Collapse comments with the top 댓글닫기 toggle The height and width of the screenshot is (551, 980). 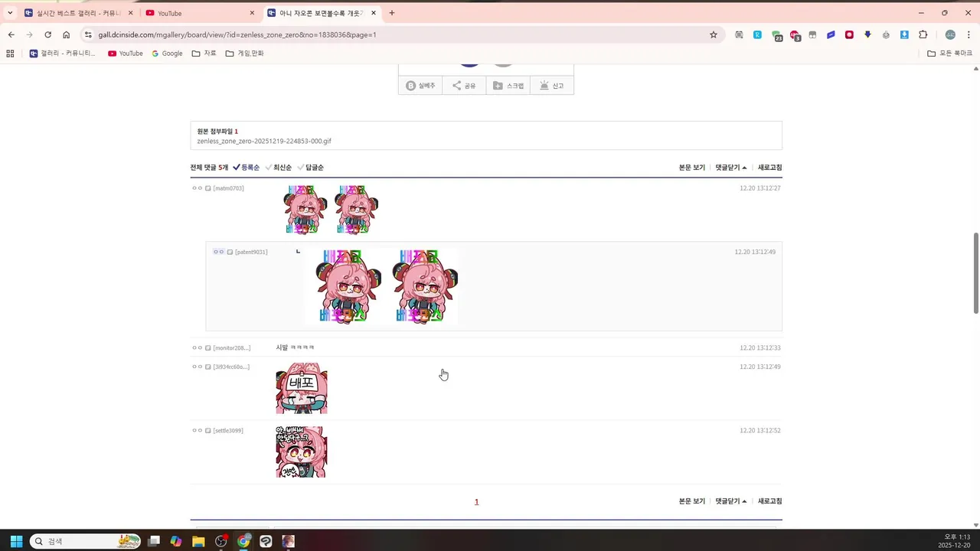731,168
